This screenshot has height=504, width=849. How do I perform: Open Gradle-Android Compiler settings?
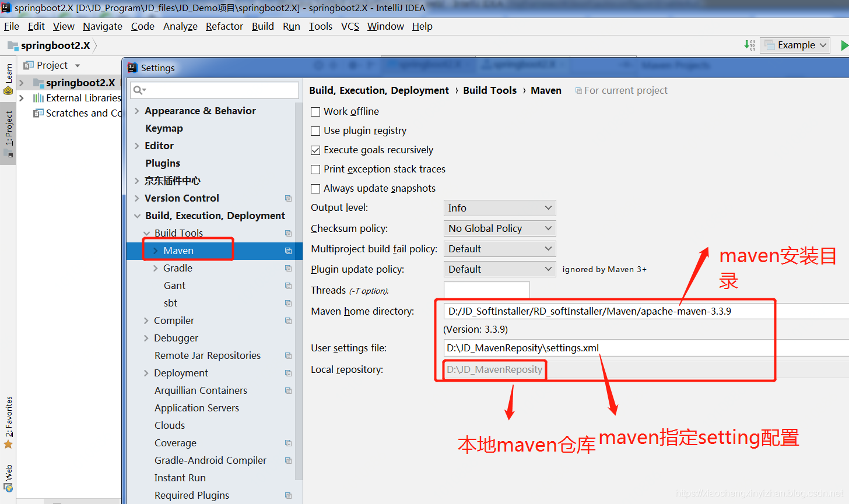211,460
